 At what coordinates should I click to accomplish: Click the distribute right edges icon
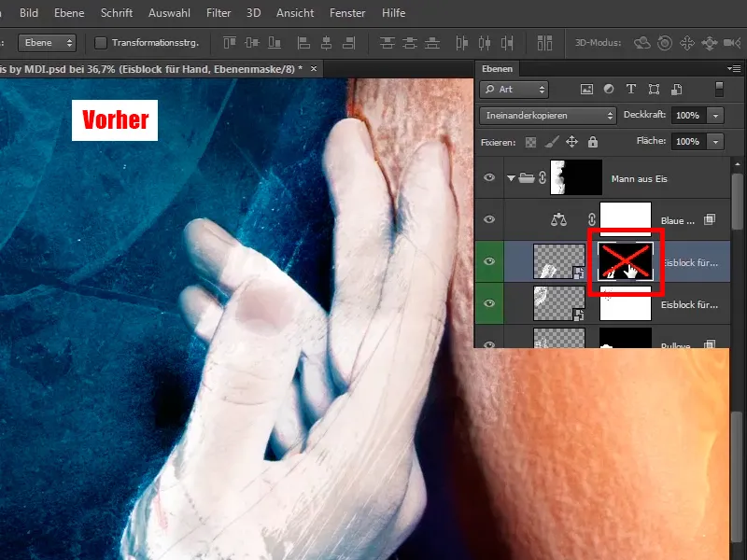[x=507, y=43]
